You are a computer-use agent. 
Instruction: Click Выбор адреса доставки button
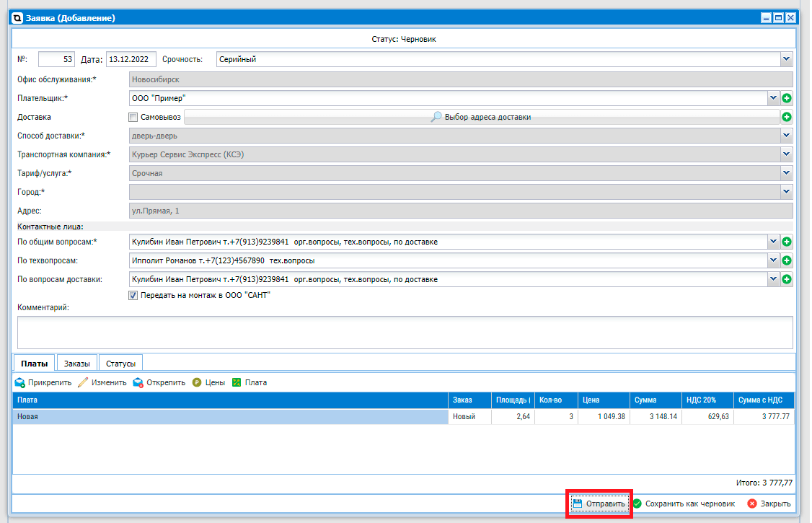click(481, 117)
